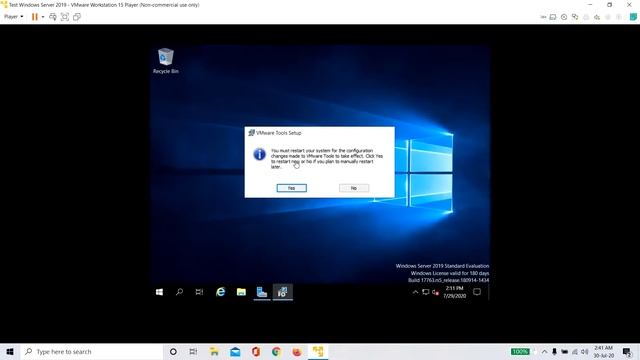
Task: Open Cortana circle icon in host taskbar
Action: click(x=173, y=351)
